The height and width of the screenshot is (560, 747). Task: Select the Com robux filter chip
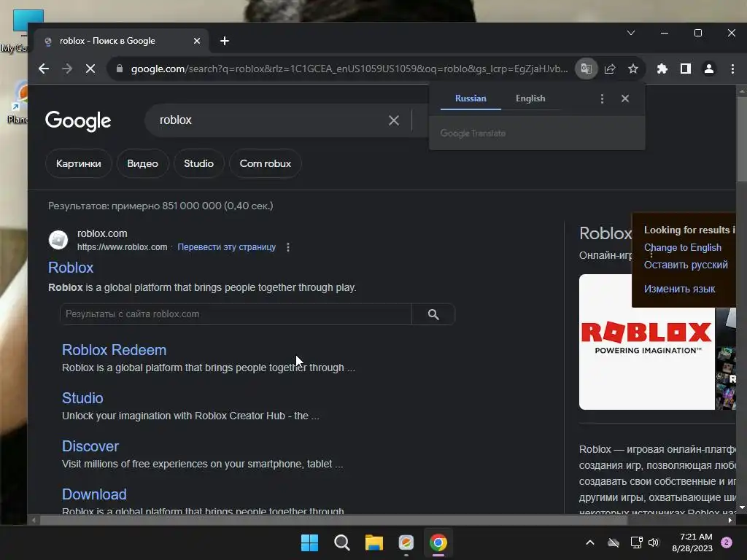click(x=266, y=163)
